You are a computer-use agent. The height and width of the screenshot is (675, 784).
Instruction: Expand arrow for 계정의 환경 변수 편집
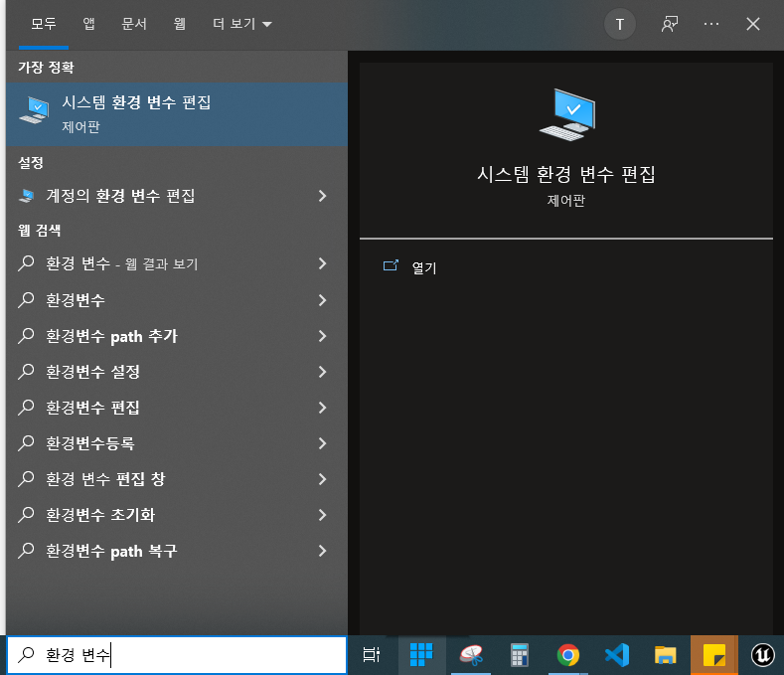click(x=323, y=196)
